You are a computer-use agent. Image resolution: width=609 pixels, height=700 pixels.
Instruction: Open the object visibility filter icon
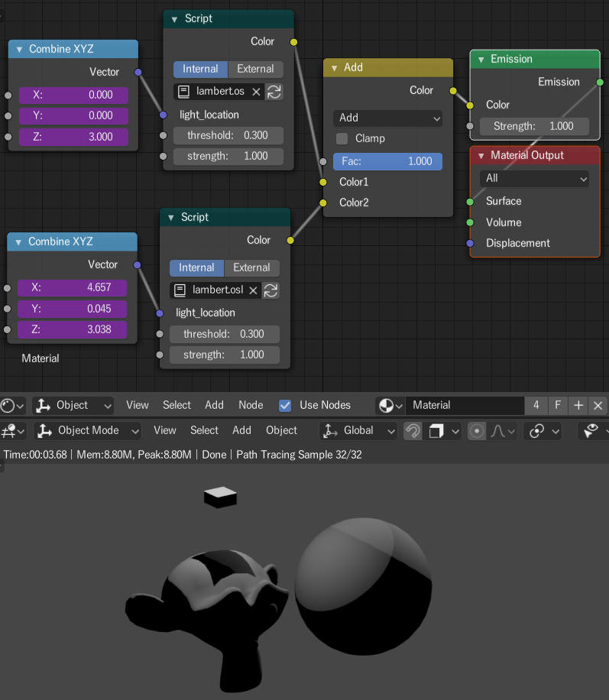[594, 431]
